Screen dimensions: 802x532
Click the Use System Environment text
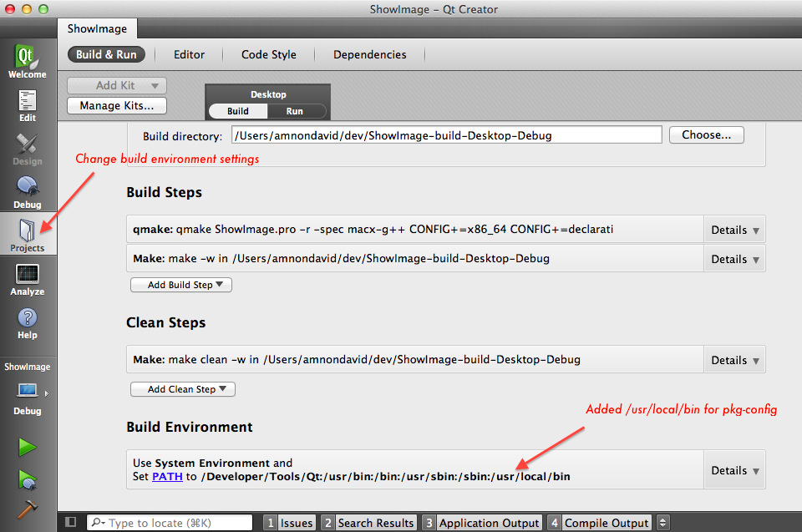point(213,463)
